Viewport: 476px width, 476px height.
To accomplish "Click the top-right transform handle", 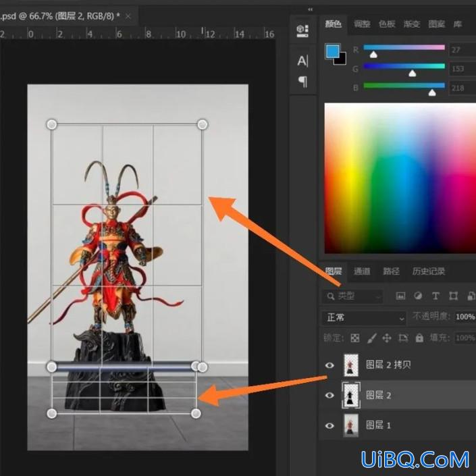I will 203,124.
